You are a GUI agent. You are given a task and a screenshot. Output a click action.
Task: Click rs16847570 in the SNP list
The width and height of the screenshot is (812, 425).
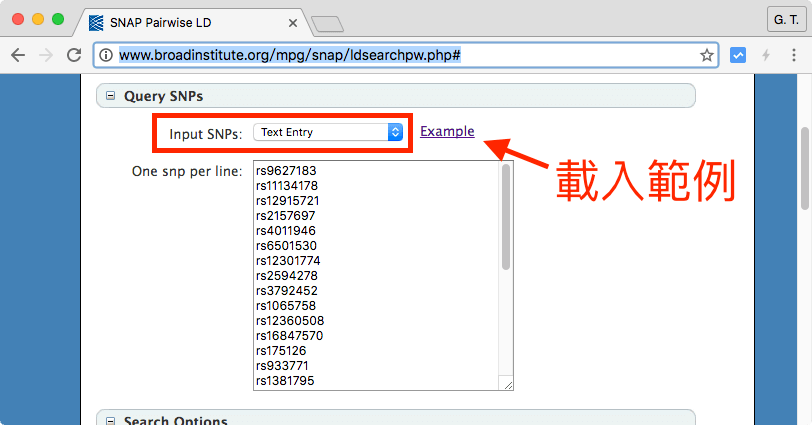click(289, 336)
